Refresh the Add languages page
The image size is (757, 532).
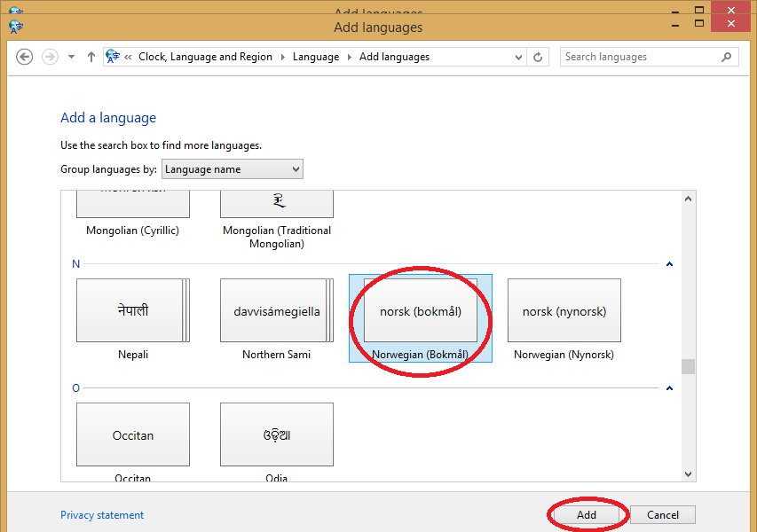tap(540, 56)
